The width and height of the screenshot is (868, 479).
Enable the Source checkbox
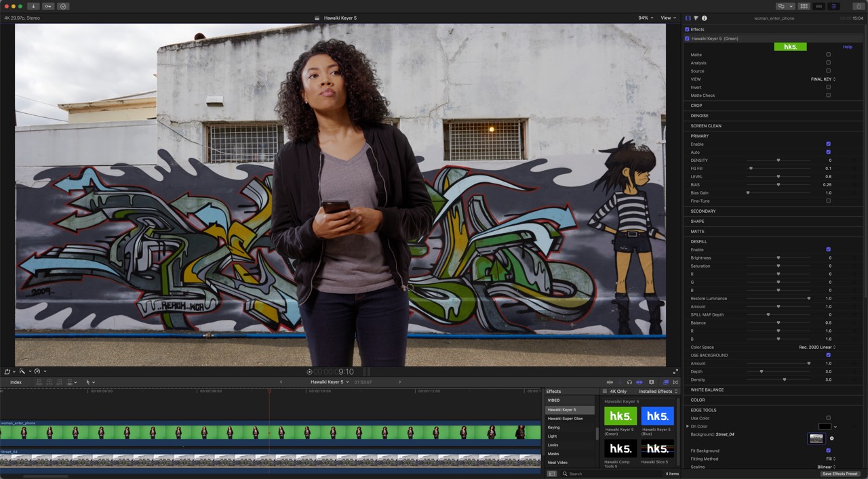828,70
